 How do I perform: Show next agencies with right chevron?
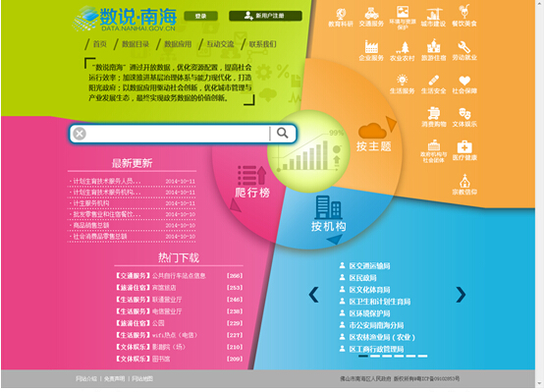coord(461,295)
